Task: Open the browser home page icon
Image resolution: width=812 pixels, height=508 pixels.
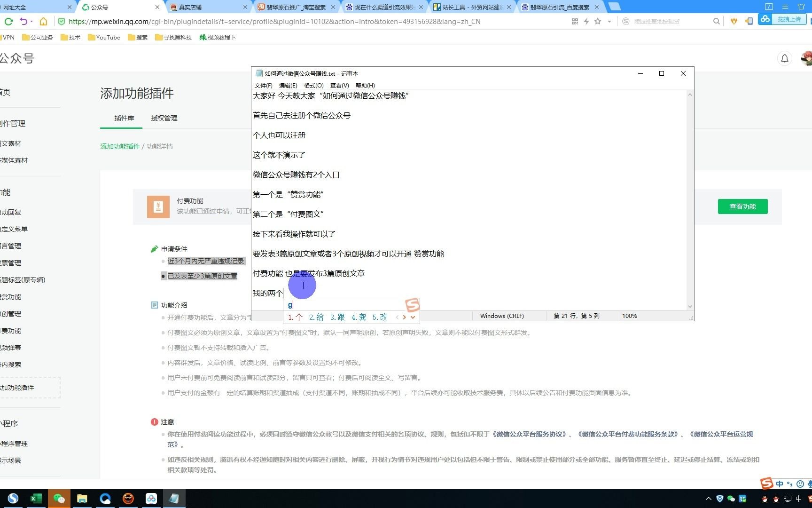Action: pos(43,21)
